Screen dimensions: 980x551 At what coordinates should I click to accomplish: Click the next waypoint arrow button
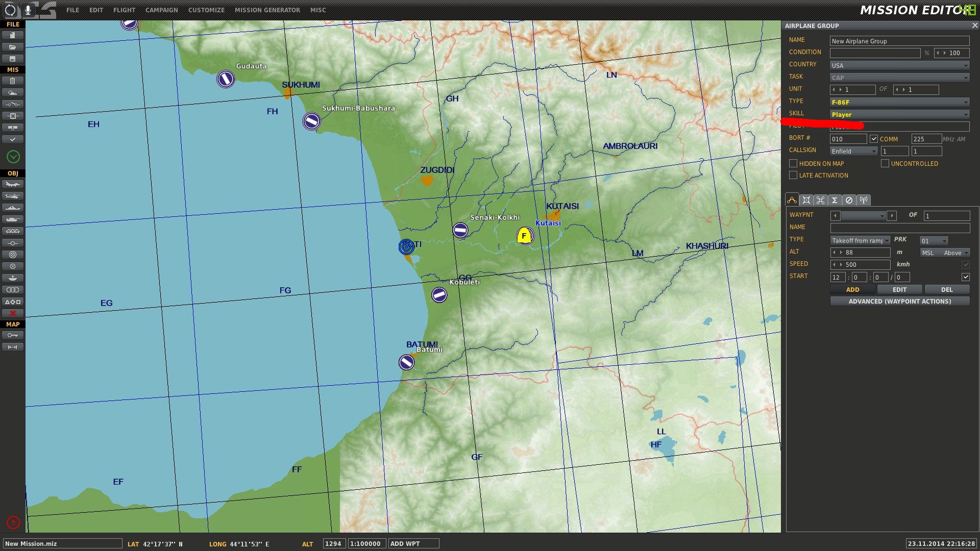point(892,216)
